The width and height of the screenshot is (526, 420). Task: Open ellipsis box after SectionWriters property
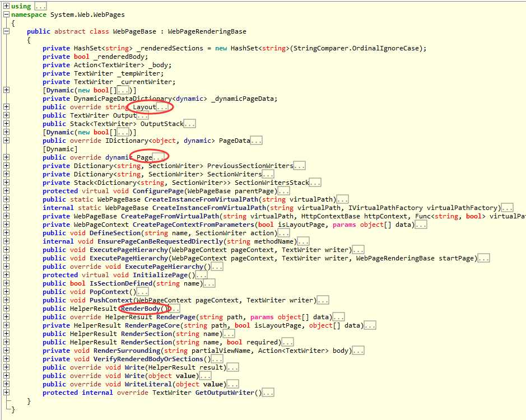coord(268,174)
